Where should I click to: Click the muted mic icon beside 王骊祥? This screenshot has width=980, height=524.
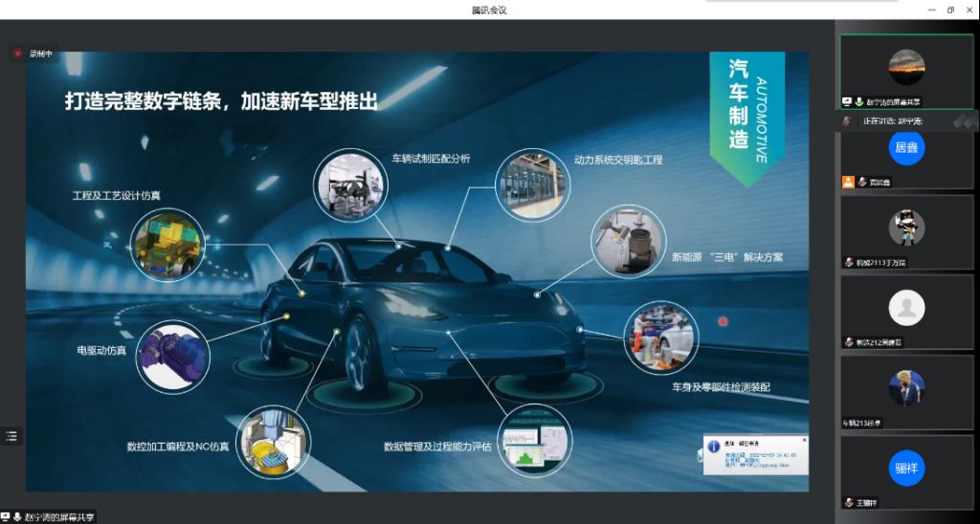(x=849, y=503)
